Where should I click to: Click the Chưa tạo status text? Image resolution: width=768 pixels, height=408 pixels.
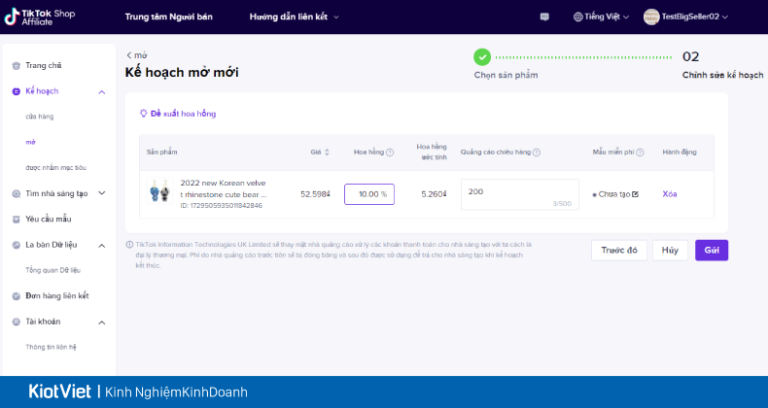[614, 194]
